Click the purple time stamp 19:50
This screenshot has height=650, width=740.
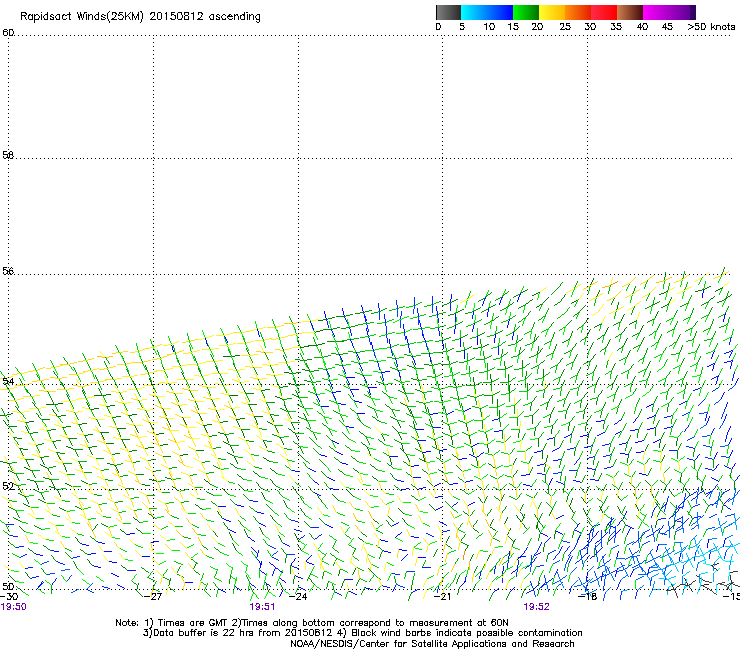[x=14, y=607]
